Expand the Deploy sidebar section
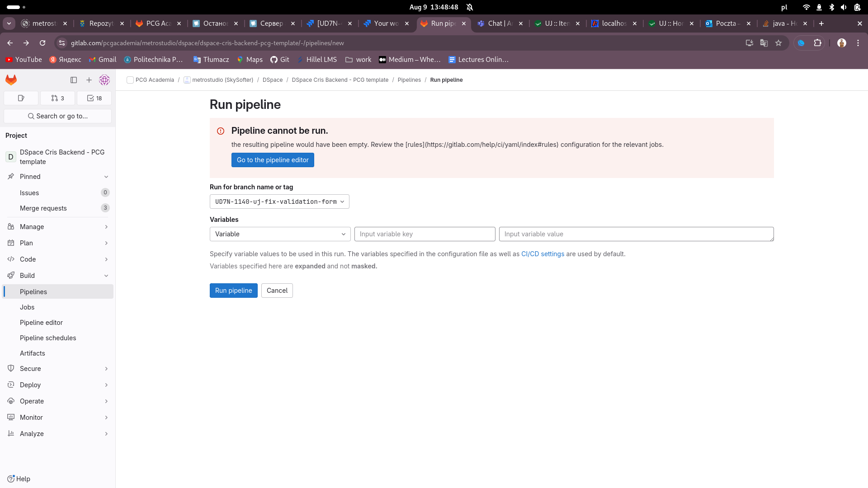868x488 pixels. tap(57, 385)
